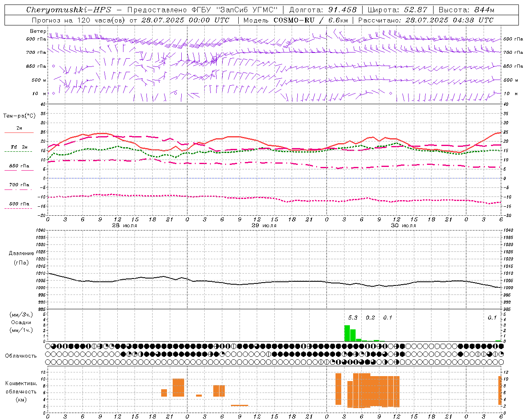The image size is (525, 420).
Task: Click the 5.3 precipitation amount value
Action: point(353,317)
